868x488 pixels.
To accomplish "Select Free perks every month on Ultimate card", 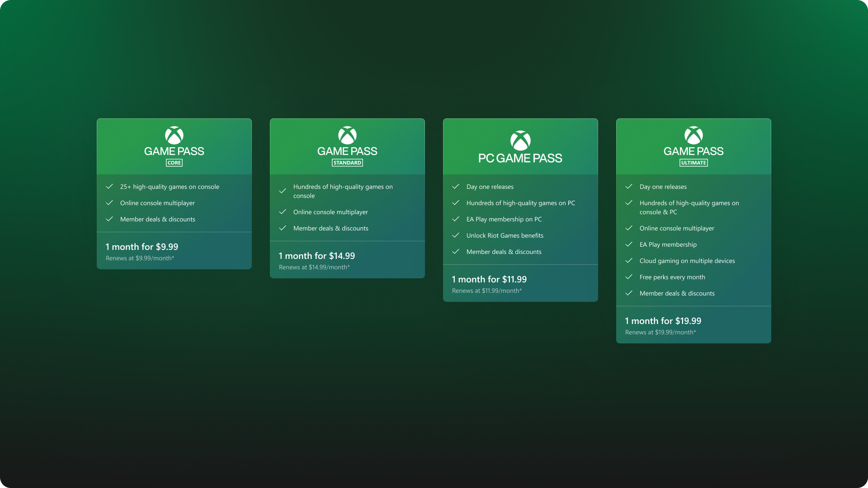I will point(673,277).
